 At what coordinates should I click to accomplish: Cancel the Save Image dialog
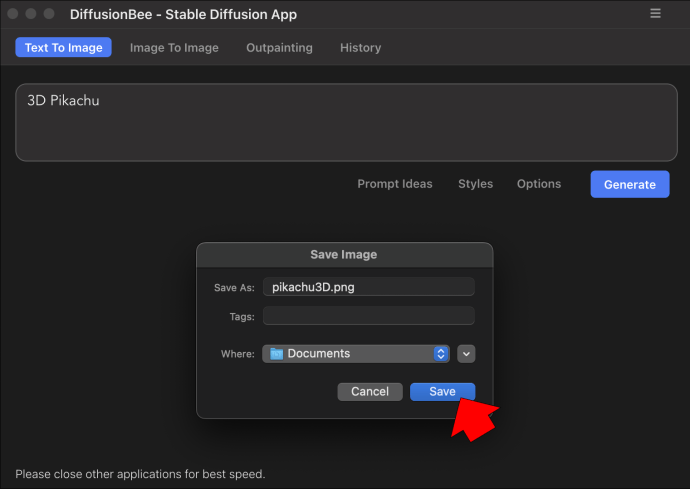(x=370, y=392)
